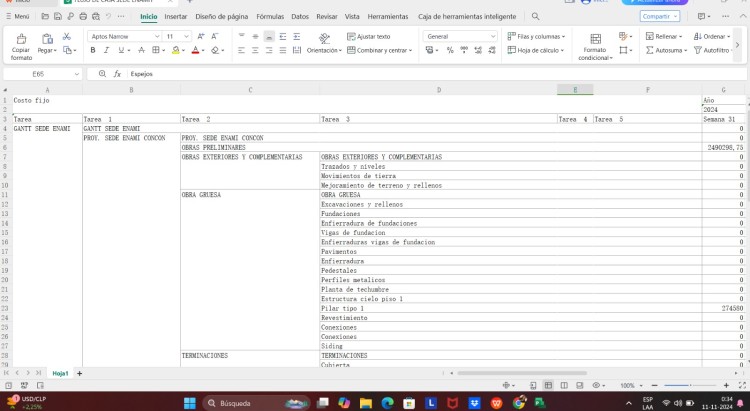Screen dimensions: 750x411
Task: Expand the Formato condicional menu
Action: [595, 47]
